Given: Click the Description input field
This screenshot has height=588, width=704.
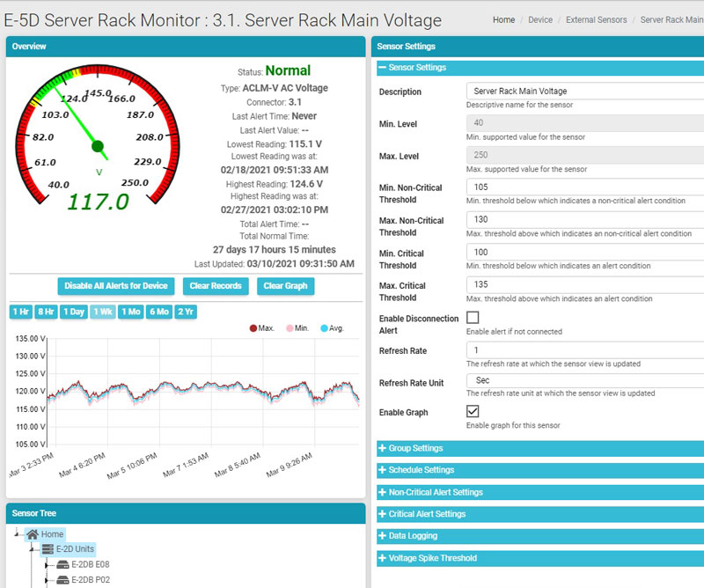Looking at the screenshot, I should (x=585, y=92).
